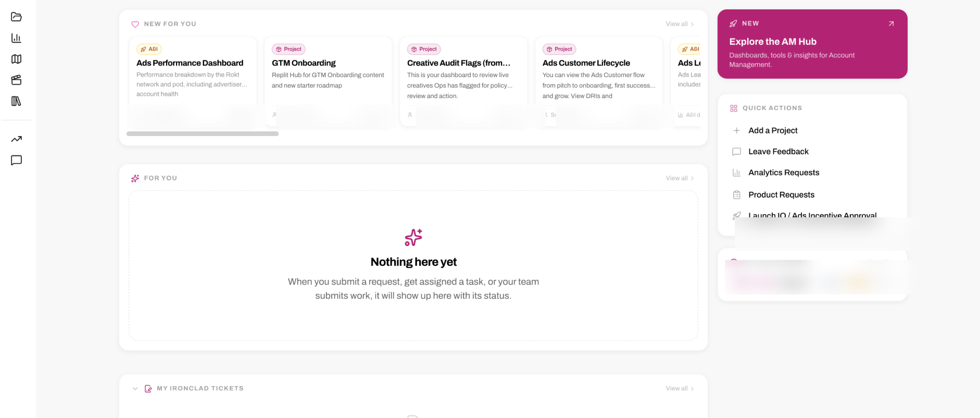Image resolution: width=980 pixels, height=418 pixels.
Task: Click the map icon in the sidebar
Action: (x=16, y=59)
